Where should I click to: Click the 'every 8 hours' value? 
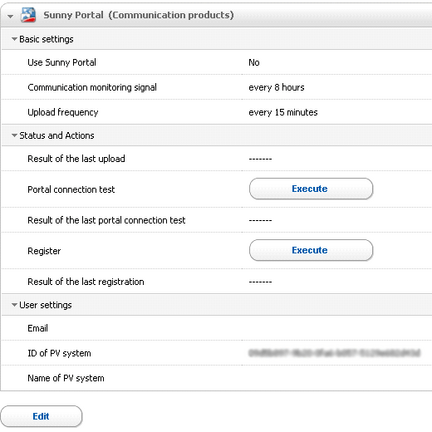pos(276,88)
